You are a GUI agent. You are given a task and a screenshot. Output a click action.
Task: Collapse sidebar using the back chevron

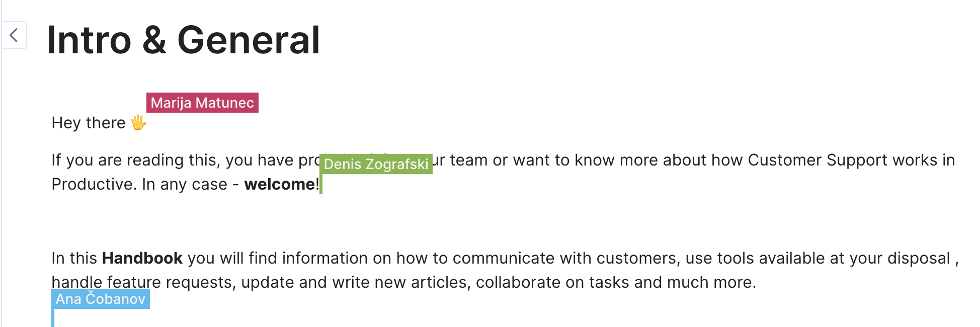[14, 35]
